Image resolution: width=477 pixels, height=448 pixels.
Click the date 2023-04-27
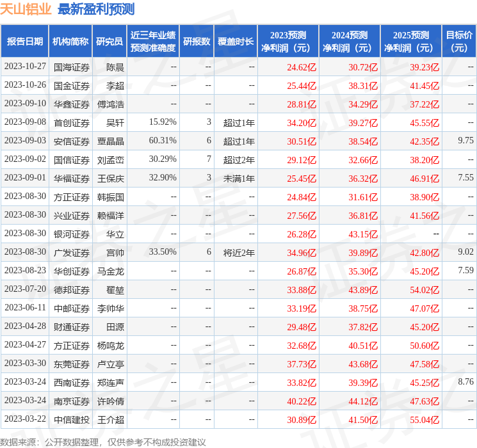pyautogui.click(x=25, y=344)
